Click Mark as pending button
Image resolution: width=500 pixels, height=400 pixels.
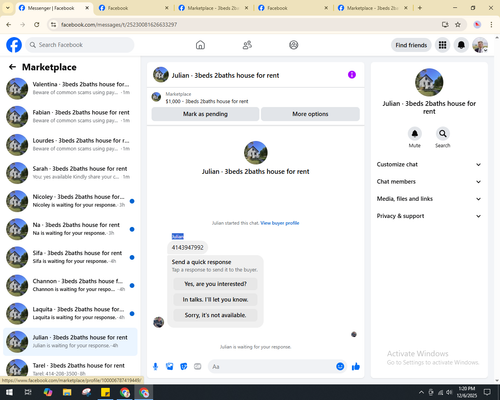coord(205,114)
